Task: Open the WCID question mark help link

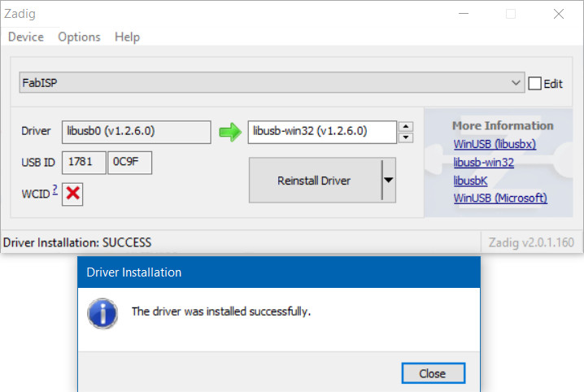Action: [54, 189]
